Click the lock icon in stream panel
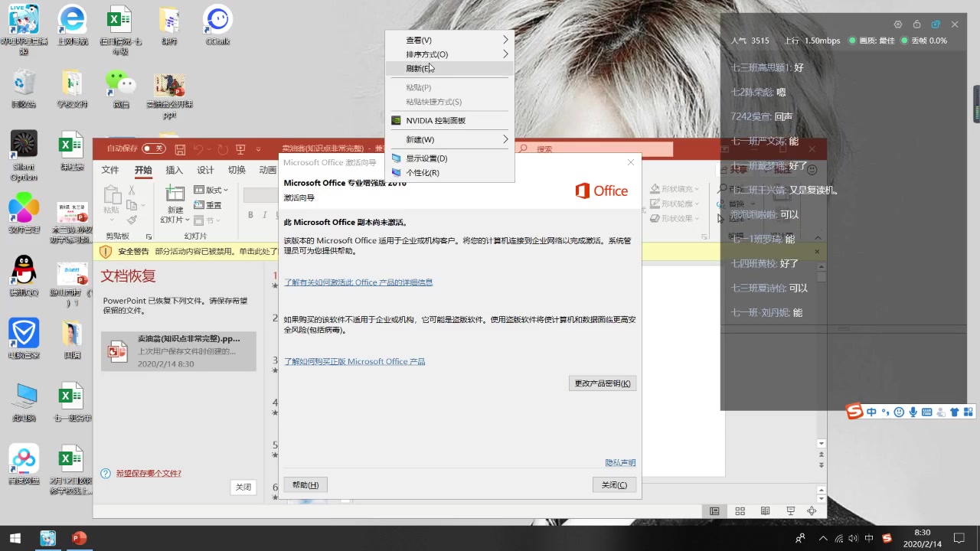 coord(917,24)
